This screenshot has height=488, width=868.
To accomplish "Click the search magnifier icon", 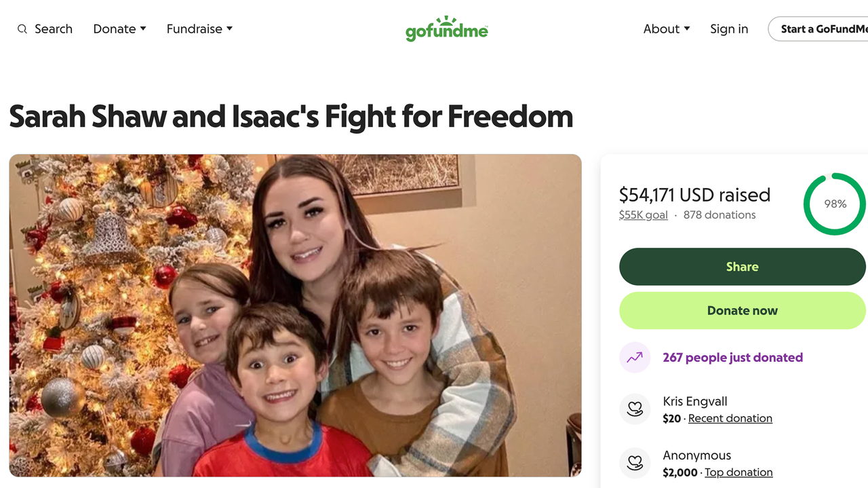I will 22,29.
